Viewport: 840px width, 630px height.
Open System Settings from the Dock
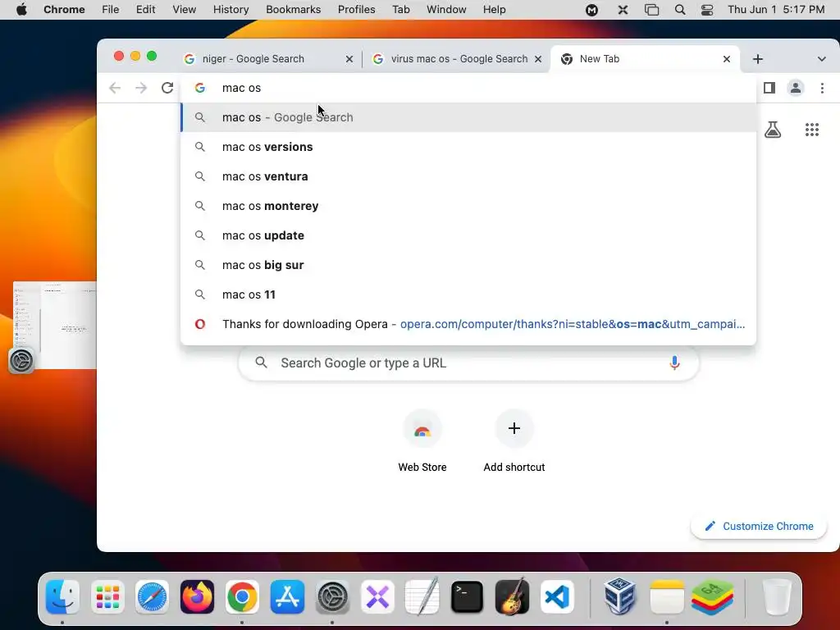pyautogui.click(x=332, y=597)
